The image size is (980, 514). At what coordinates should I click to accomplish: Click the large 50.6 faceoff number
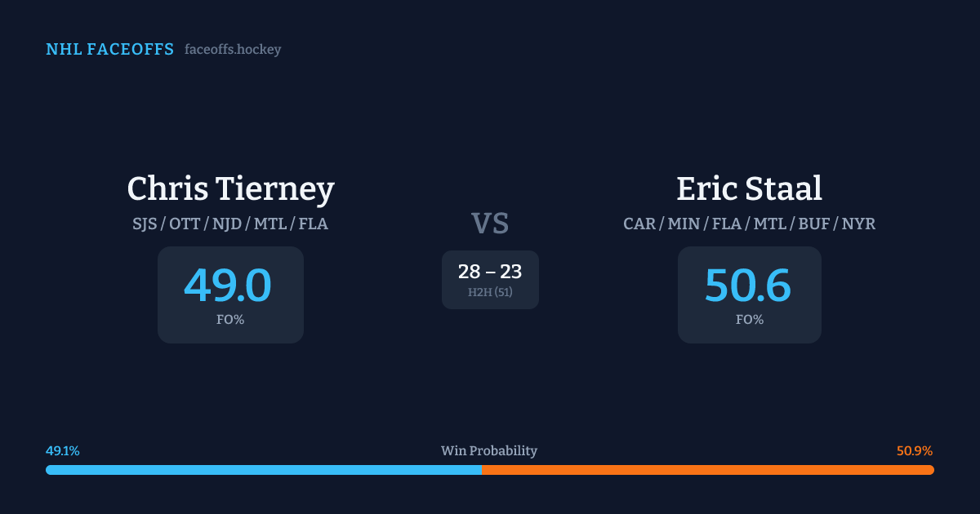click(748, 286)
